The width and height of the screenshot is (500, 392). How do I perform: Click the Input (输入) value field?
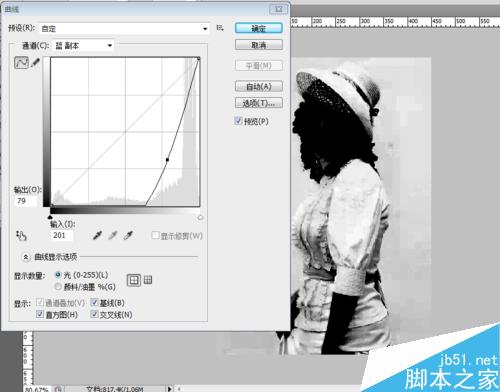coord(62,235)
